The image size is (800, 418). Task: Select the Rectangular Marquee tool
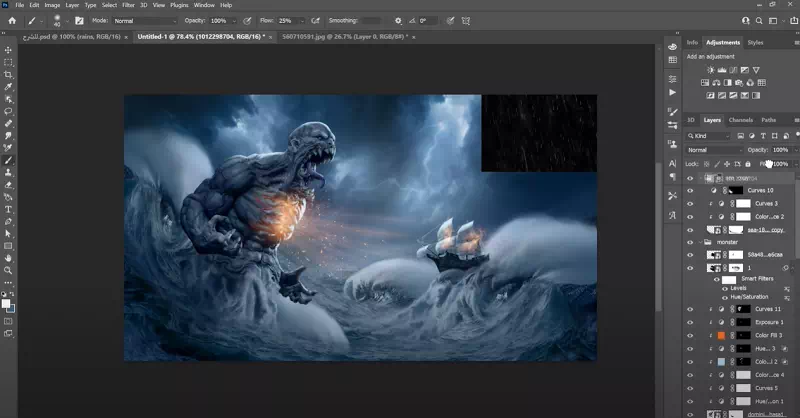[8, 62]
